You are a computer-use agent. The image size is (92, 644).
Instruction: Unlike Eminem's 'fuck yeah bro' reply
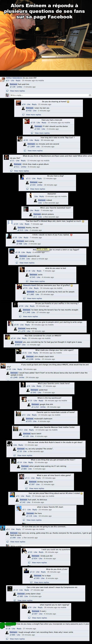pyautogui.click(x=19, y=87)
